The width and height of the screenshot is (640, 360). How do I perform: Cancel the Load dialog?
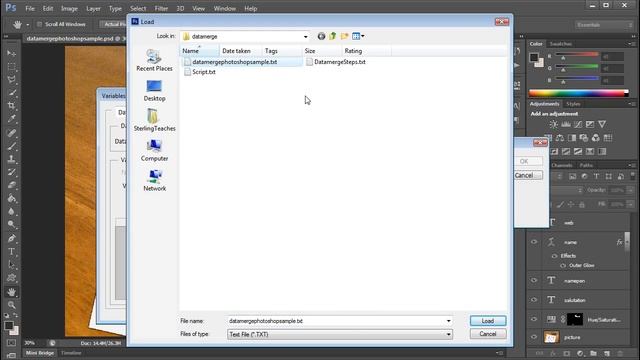tap(488, 334)
